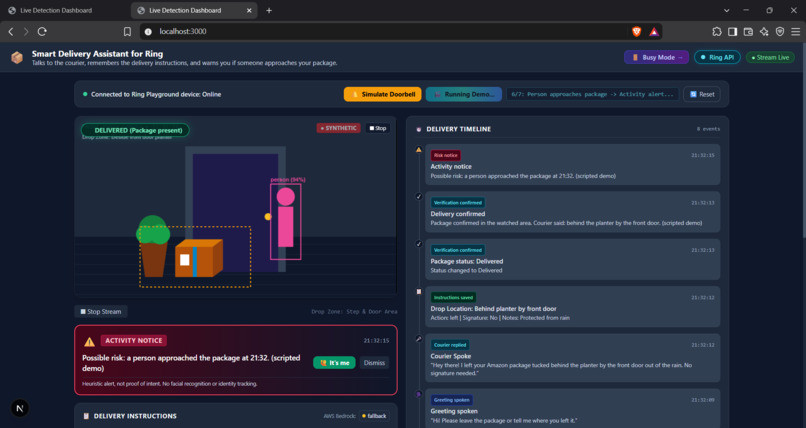
Task: Select the Instructions saved timeline marker
Action: coord(418,291)
